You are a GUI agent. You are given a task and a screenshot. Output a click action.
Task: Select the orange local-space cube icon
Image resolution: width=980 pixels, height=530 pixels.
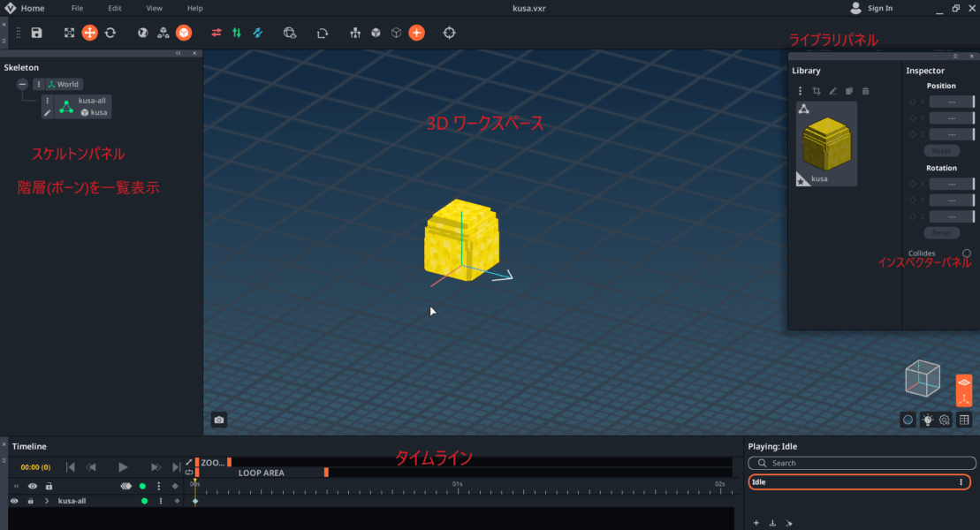click(184, 34)
